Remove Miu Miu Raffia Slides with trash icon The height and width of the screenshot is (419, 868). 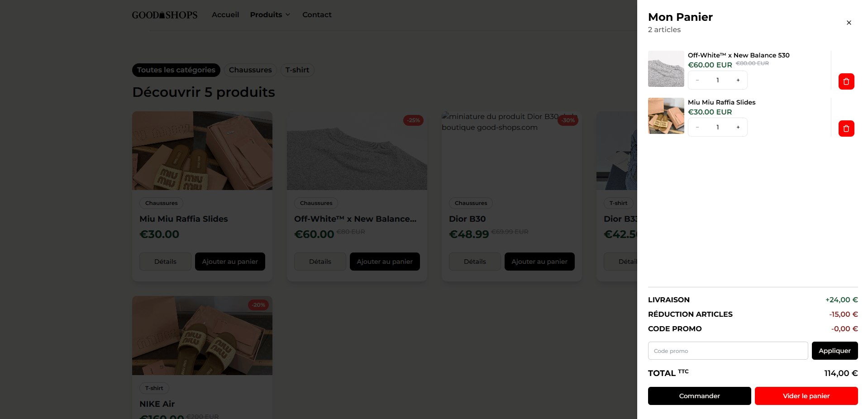point(846,129)
